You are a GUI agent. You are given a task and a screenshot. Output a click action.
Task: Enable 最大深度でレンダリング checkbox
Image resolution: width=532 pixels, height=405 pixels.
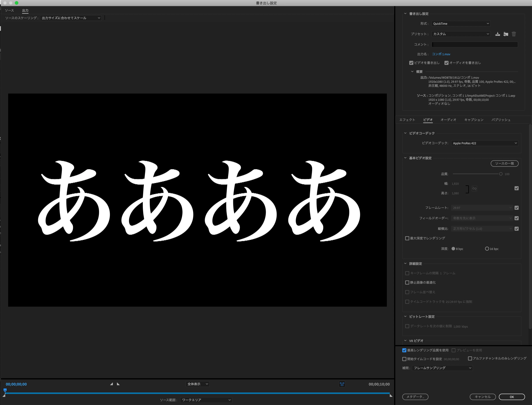[x=407, y=238]
